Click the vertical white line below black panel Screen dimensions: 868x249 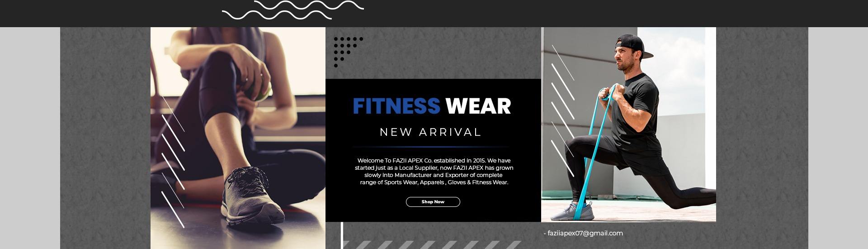pyautogui.click(x=342, y=235)
